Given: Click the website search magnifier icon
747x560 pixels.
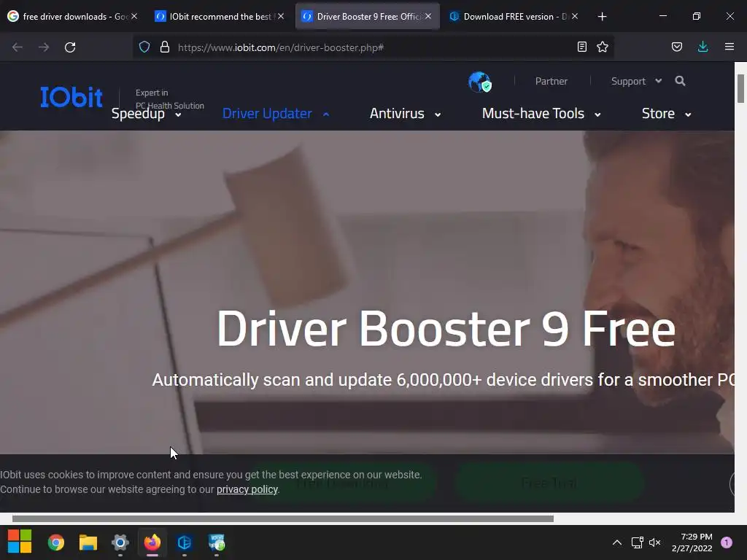Looking at the screenshot, I should click(x=680, y=81).
